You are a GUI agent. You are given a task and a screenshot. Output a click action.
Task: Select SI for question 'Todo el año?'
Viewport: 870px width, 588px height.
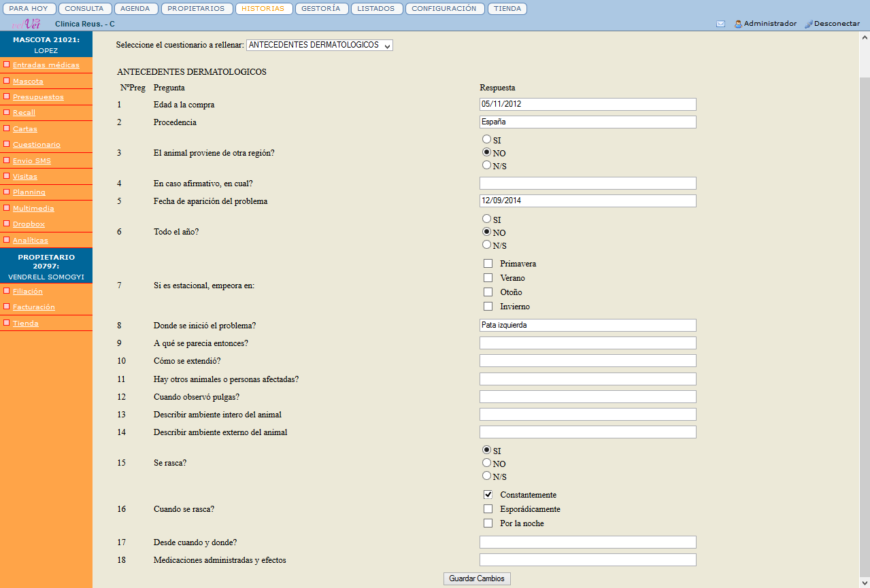(486, 219)
